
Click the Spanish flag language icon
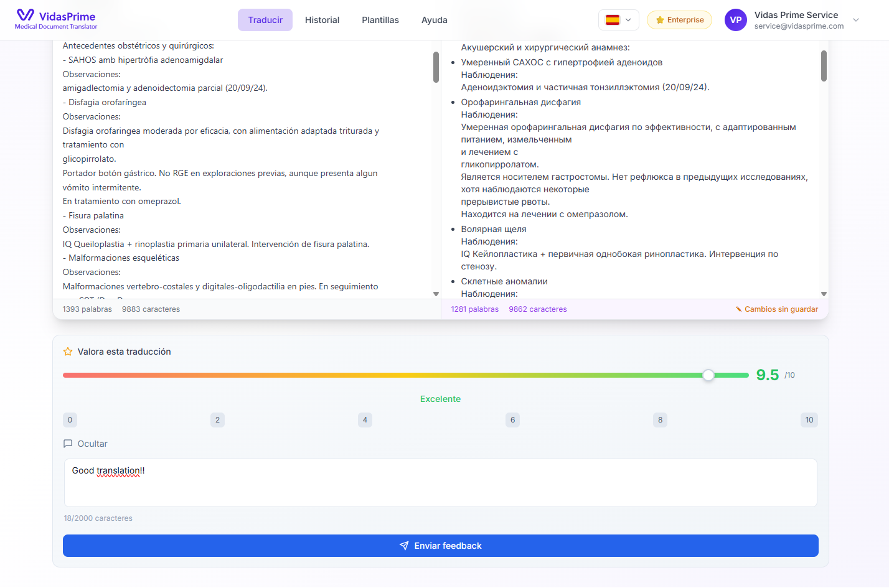(x=613, y=20)
